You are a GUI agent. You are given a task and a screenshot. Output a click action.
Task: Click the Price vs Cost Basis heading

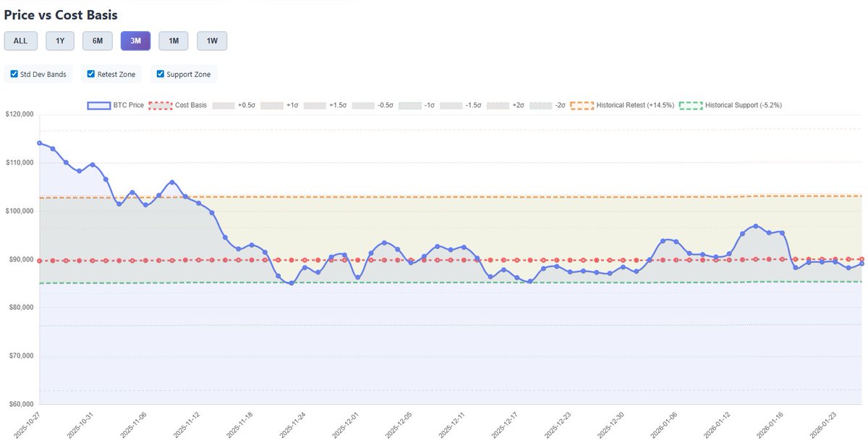coord(61,14)
